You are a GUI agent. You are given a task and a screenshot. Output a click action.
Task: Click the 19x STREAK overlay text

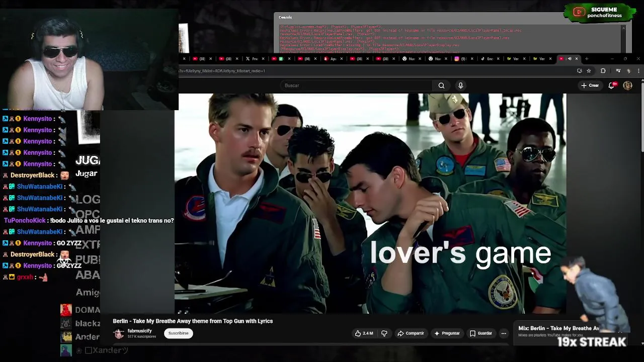click(592, 342)
